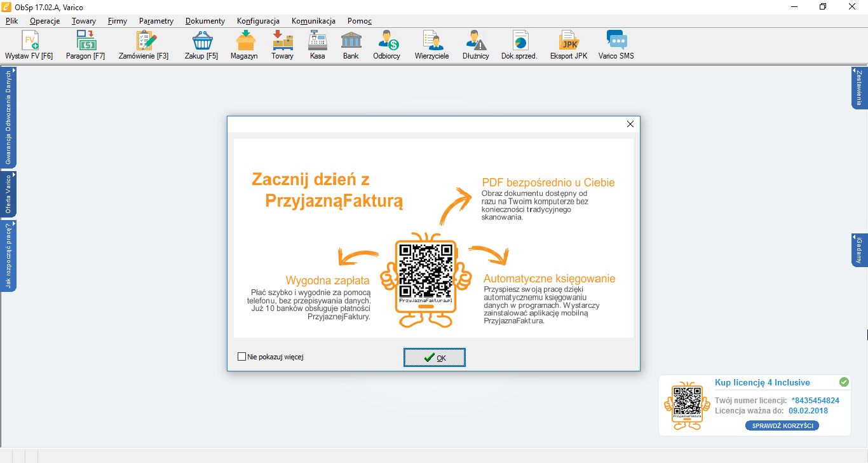The height and width of the screenshot is (463, 868).
Task: Click the license expiry date 09.02.2018
Action: click(808, 411)
